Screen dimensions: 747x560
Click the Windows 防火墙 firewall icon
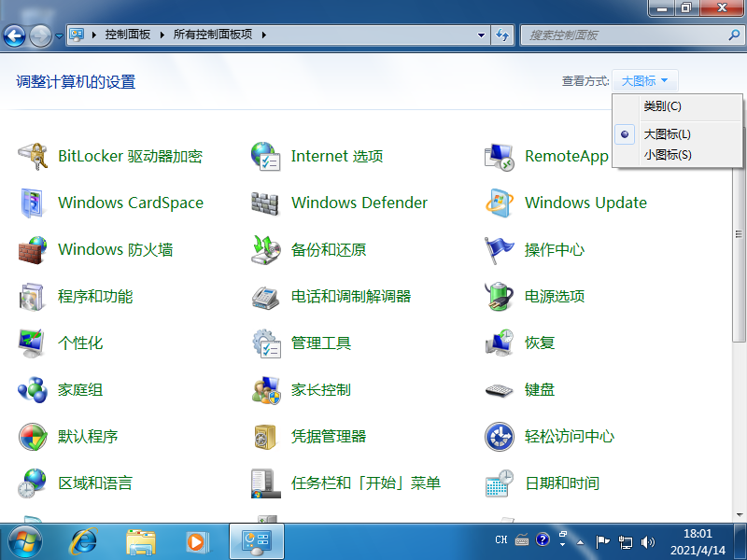coord(33,250)
